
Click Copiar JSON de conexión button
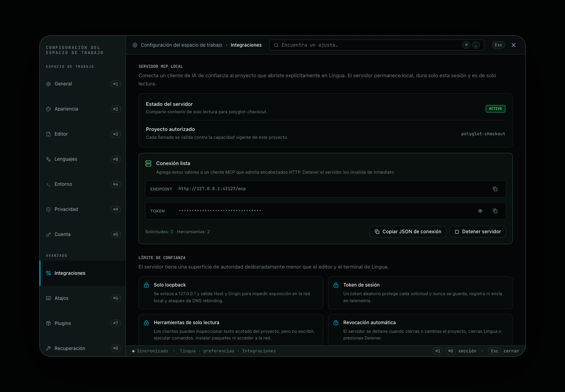pos(408,232)
